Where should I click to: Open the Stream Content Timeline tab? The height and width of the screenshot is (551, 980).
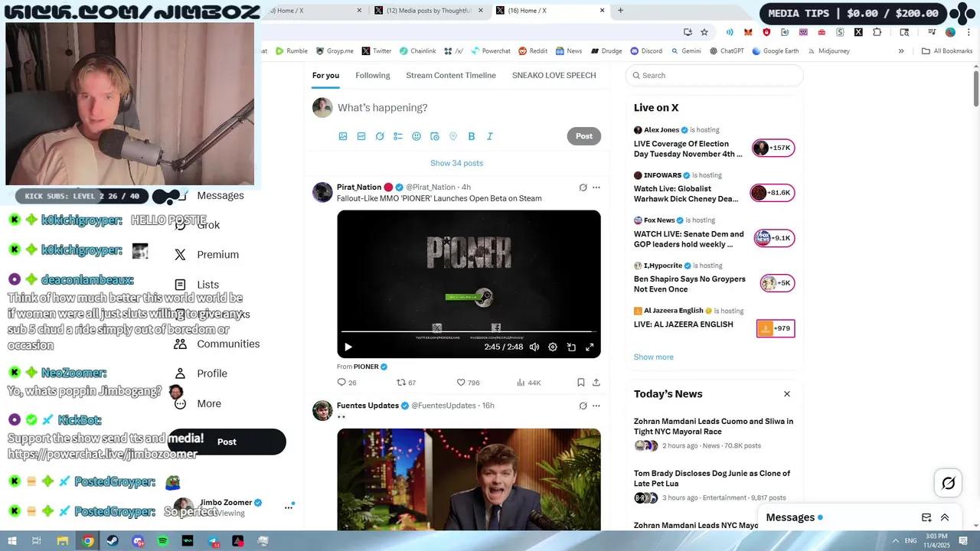[x=451, y=75]
